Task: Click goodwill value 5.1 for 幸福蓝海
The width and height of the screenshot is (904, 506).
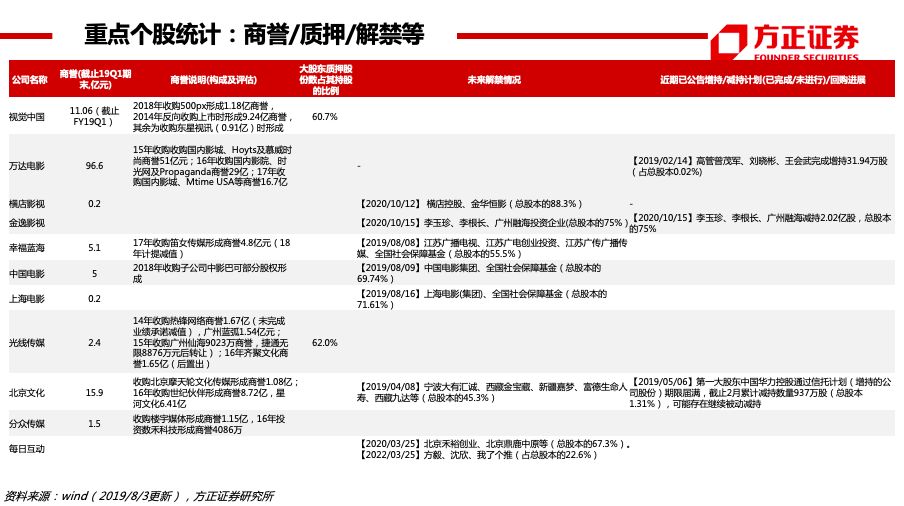Action: coord(94,248)
